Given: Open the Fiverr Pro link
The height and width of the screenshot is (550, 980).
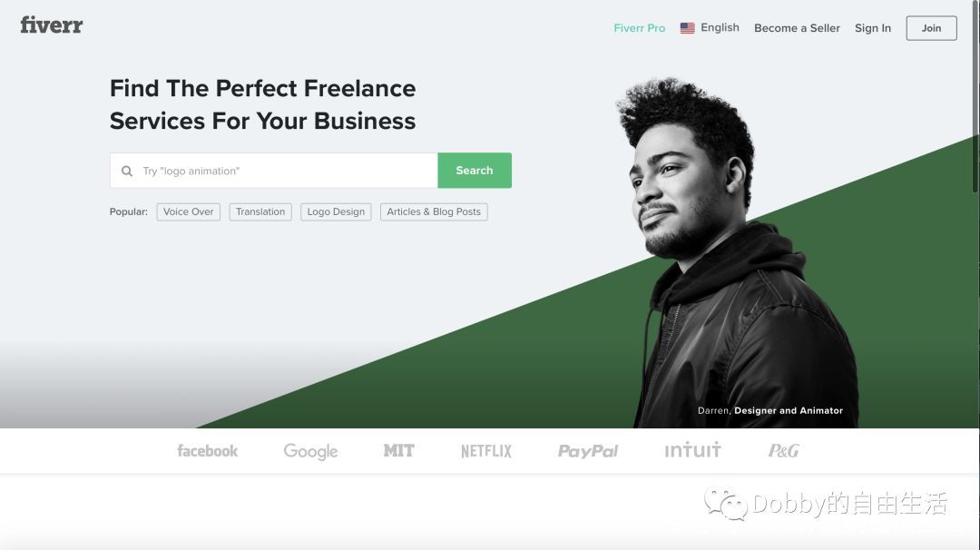Looking at the screenshot, I should pyautogui.click(x=640, y=28).
